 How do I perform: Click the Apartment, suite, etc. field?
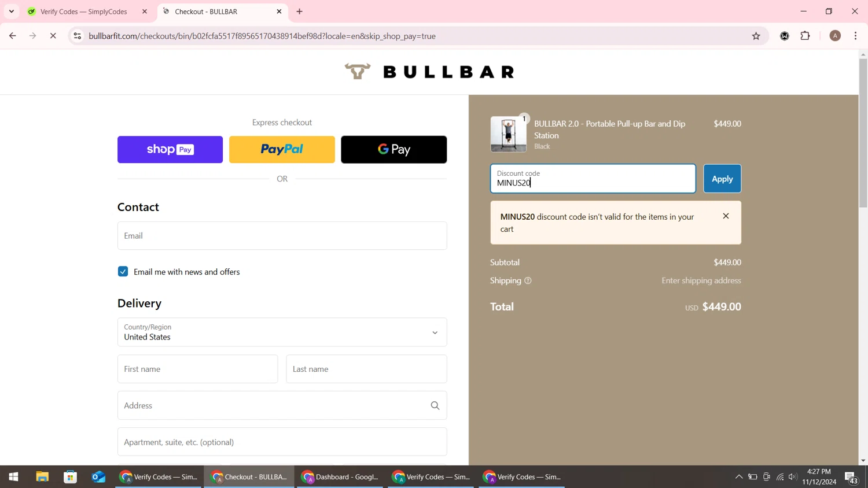click(282, 442)
